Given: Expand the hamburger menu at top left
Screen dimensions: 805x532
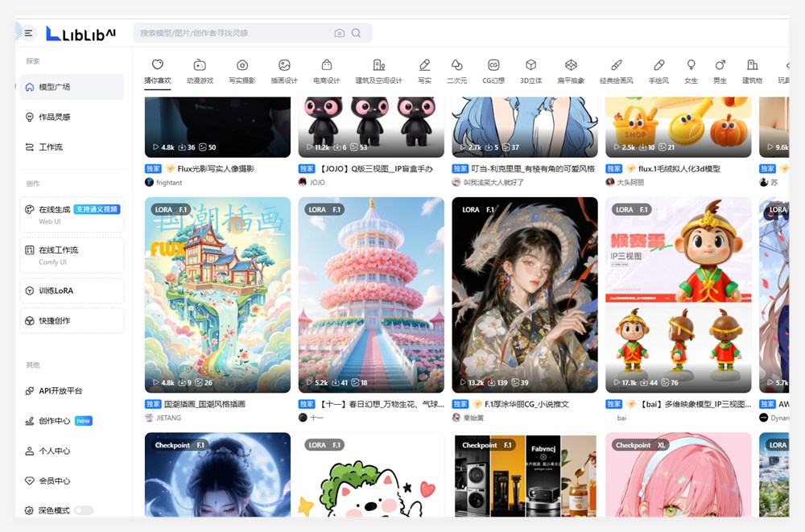Looking at the screenshot, I should coord(27,33).
